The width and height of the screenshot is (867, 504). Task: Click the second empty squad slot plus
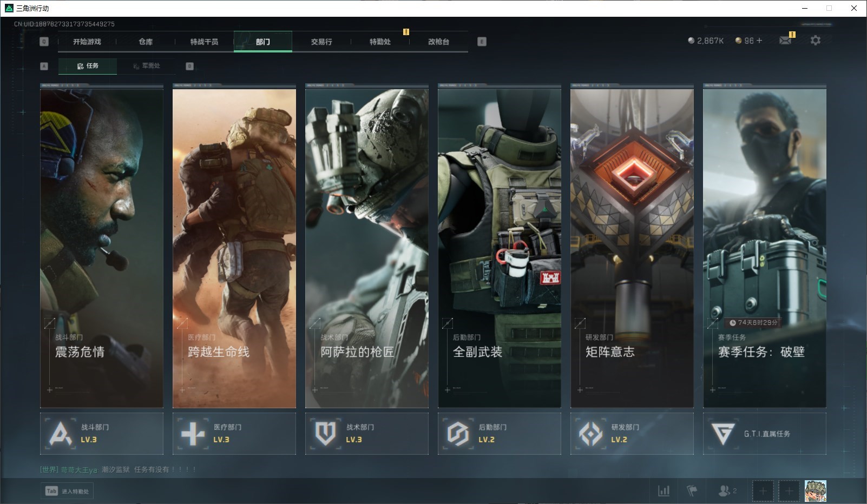tap(789, 491)
